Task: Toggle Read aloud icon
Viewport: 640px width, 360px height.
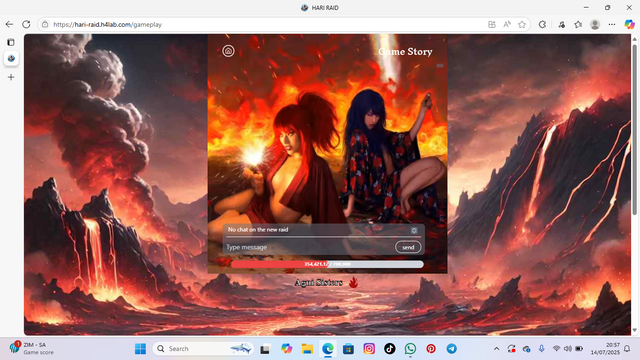Action: coord(507,24)
